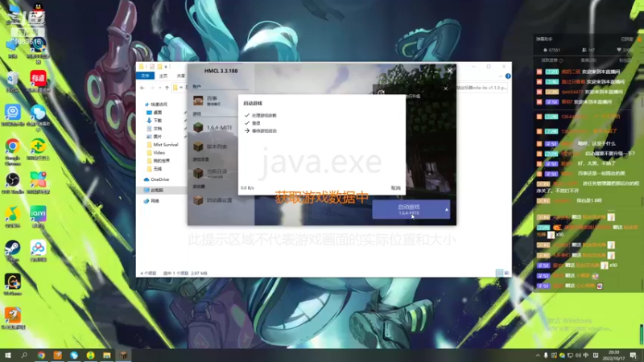644x362 pixels.
Task: Select 文档 in Explorer navigation pane
Action: point(155,129)
